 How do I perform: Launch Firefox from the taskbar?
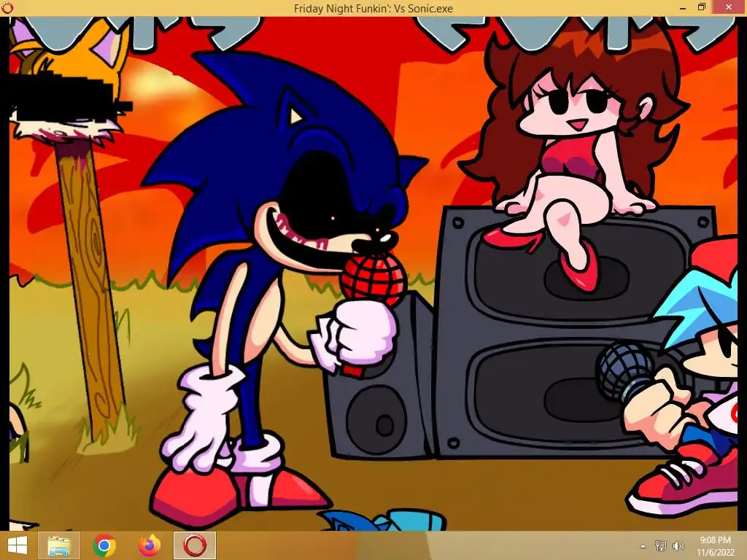point(149,545)
